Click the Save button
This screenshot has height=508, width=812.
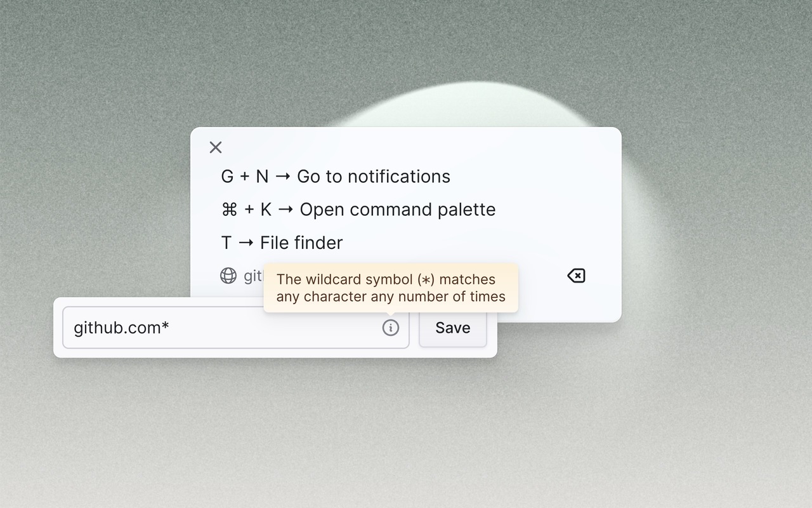point(453,328)
